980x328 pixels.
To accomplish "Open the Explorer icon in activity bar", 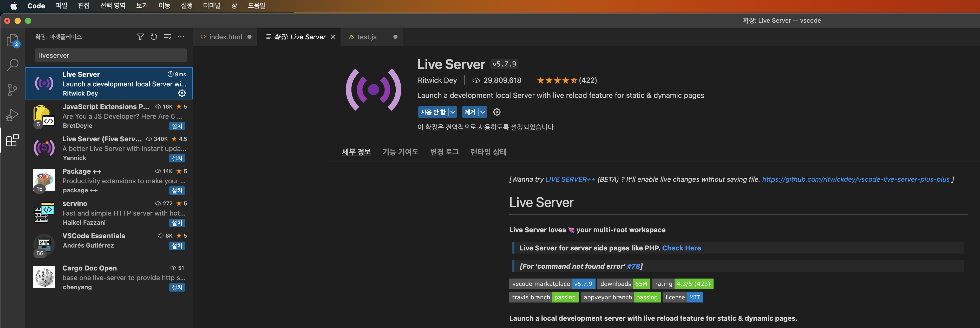I will click(12, 40).
